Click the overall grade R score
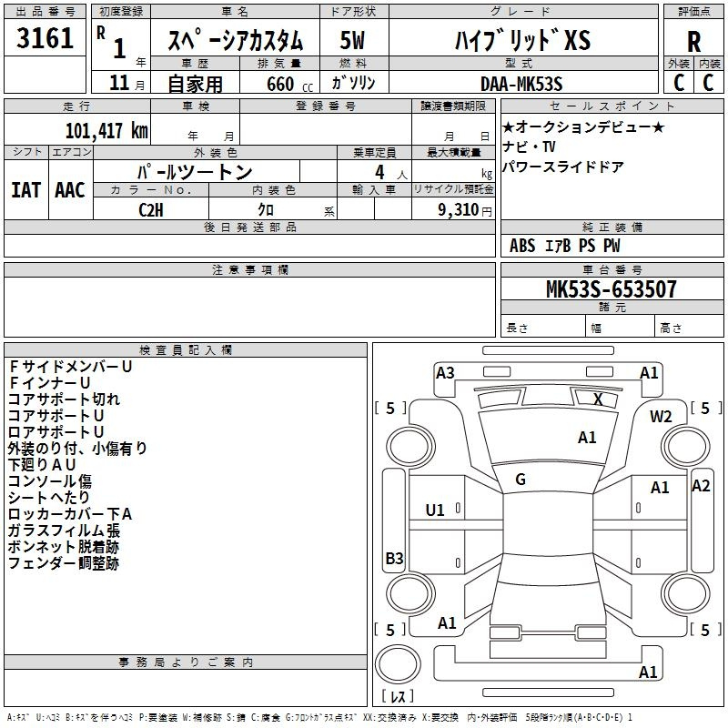This screenshot has width=728, height=728. [693, 42]
